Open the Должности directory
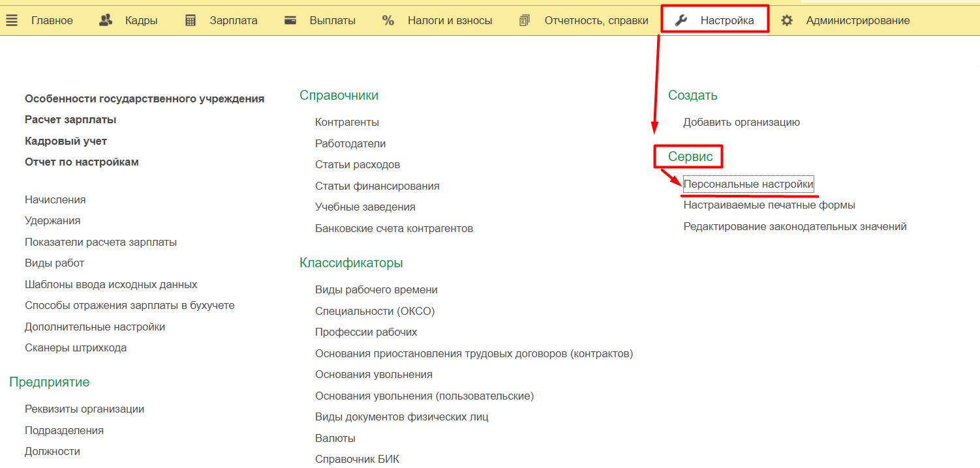 52,451
